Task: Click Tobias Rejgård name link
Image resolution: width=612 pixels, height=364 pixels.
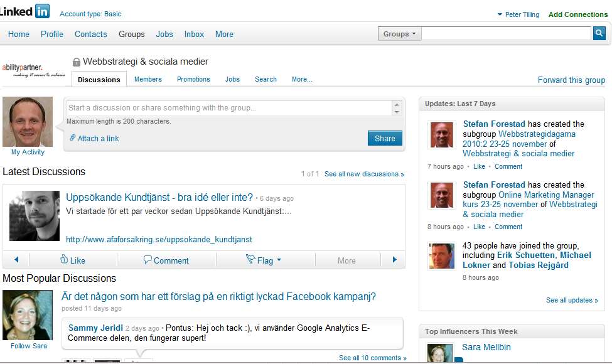Action: pos(538,265)
